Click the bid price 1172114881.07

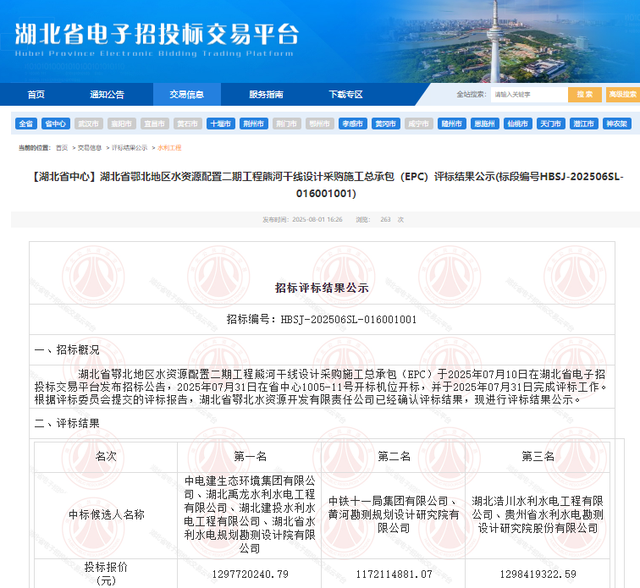(x=394, y=574)
